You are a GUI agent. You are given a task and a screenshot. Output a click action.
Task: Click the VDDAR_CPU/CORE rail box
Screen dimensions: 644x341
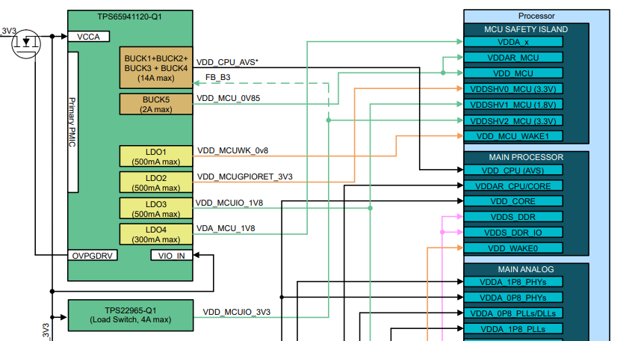pyautogui.click(x=513, y=186)
